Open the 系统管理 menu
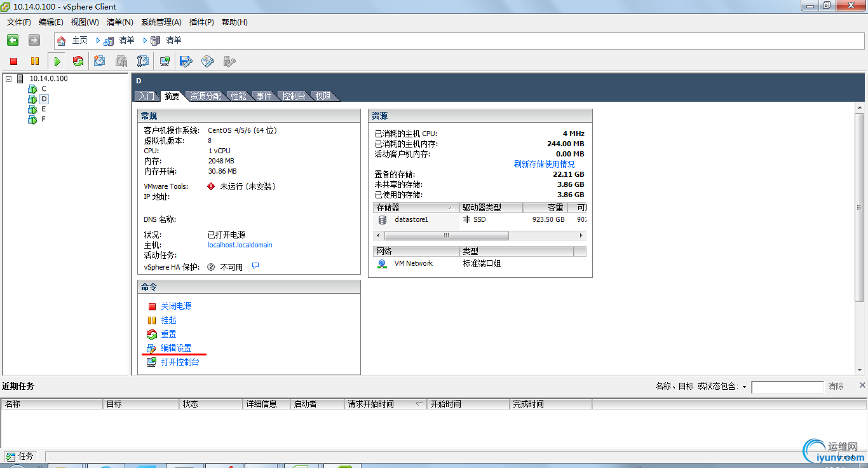 click(161, 22)
